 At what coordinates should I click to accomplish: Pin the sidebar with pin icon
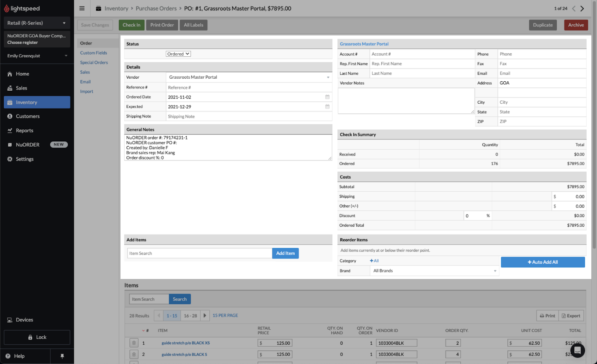[62, 356]
